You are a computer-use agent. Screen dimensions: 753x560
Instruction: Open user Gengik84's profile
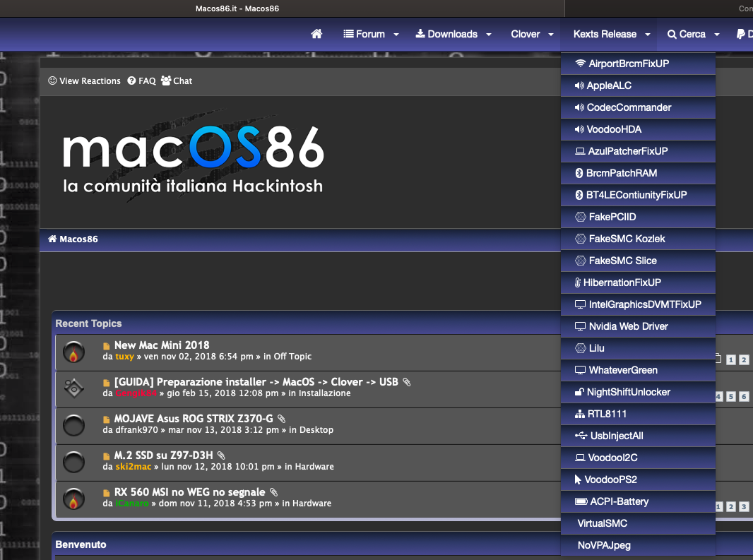(136, 393)
